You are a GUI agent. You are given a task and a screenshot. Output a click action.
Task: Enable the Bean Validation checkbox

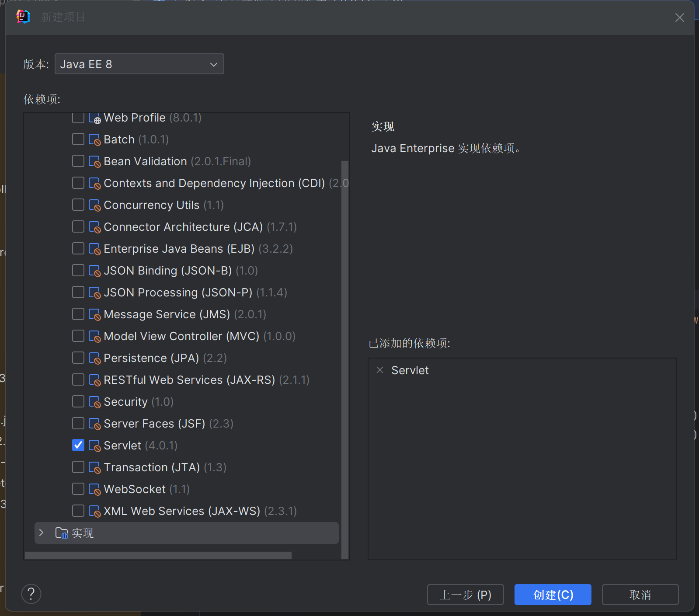click(x=78, y=161)
